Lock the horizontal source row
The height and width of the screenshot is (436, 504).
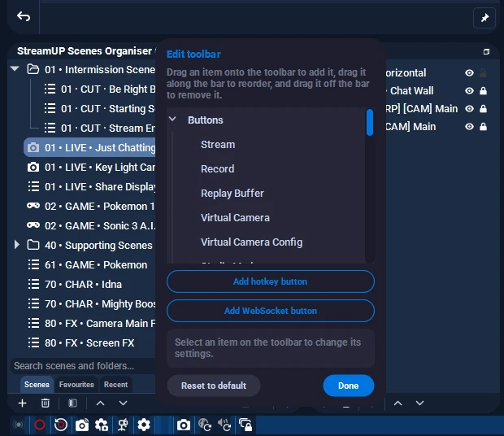[x=483, y=73]
